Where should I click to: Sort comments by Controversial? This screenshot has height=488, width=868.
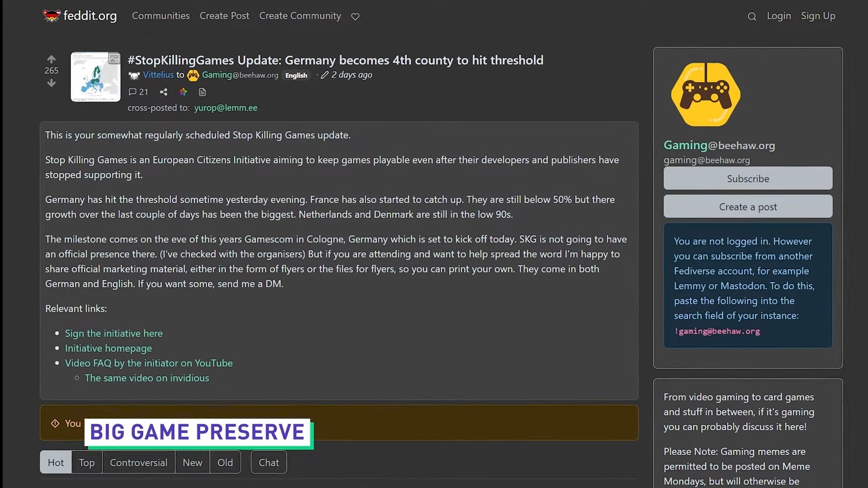[138, 462]
